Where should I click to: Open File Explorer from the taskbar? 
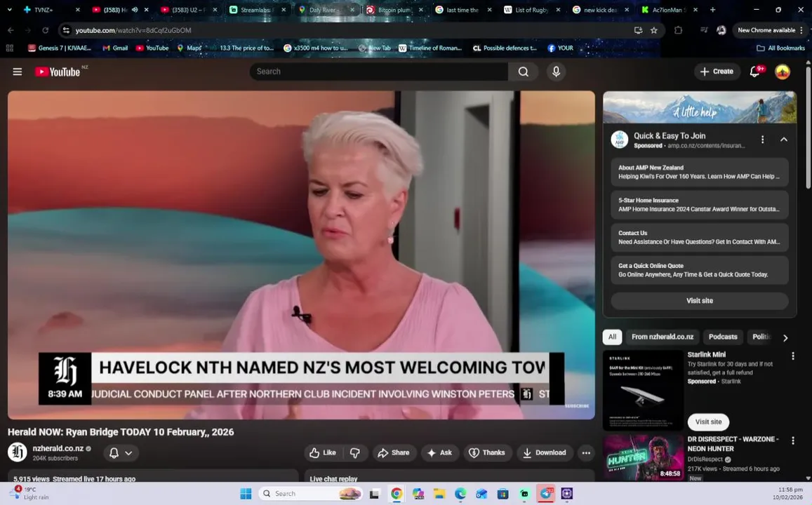(439, 494)
